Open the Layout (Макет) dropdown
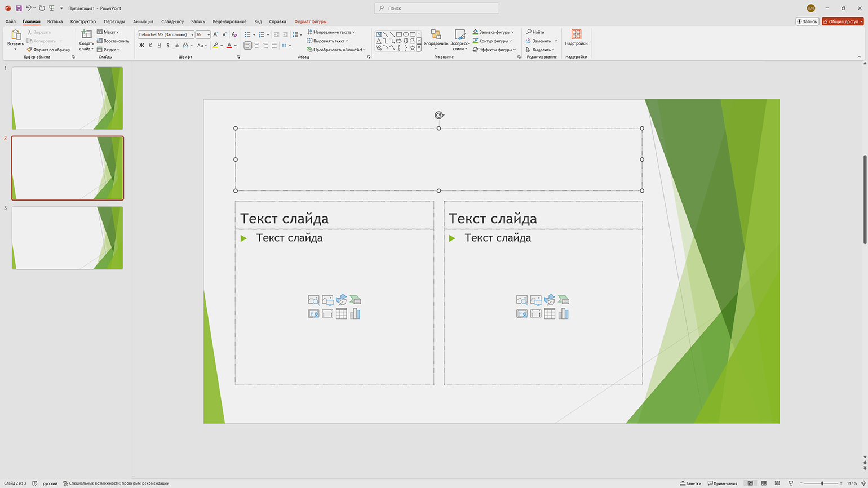Screen dimensions: 868x488 click(x=108, y=32)
